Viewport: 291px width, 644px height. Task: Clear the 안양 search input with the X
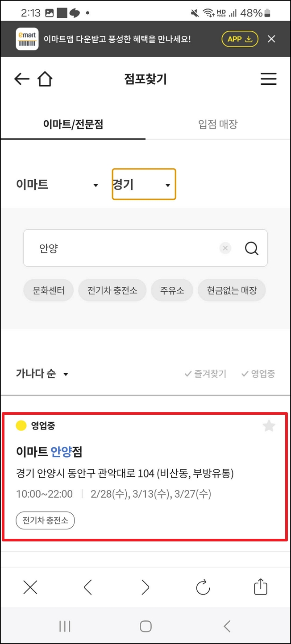tap(225, 248)
